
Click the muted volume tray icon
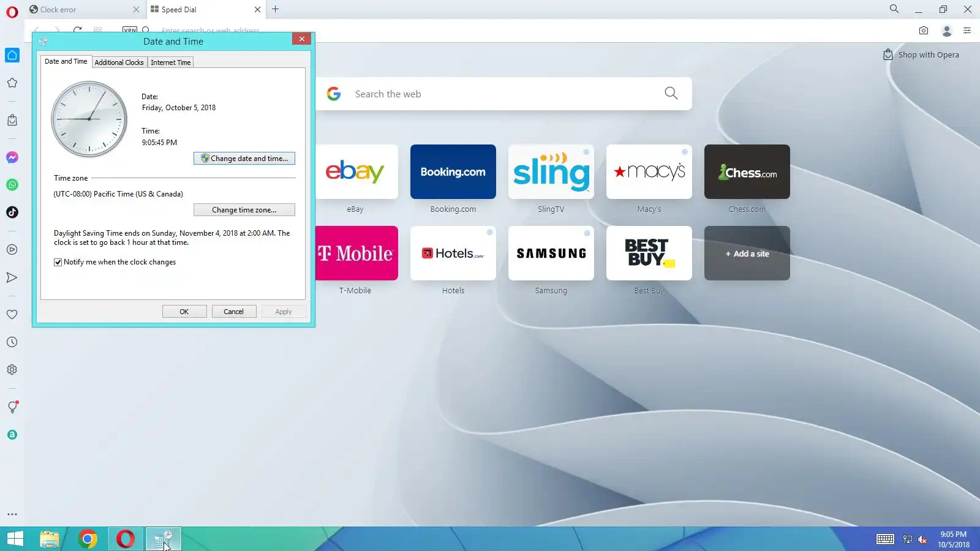tap(922, 539)
